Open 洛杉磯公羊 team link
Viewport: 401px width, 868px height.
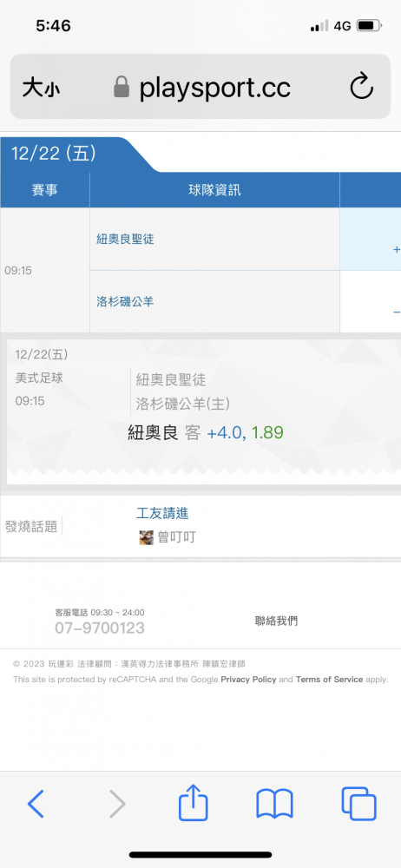[x=125, y=302]
